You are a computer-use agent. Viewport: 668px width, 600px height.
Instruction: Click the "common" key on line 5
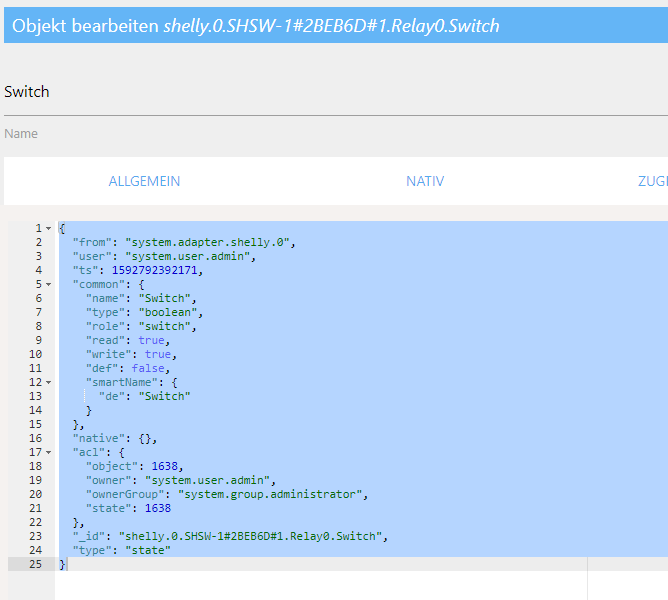[x=98, y=284]
